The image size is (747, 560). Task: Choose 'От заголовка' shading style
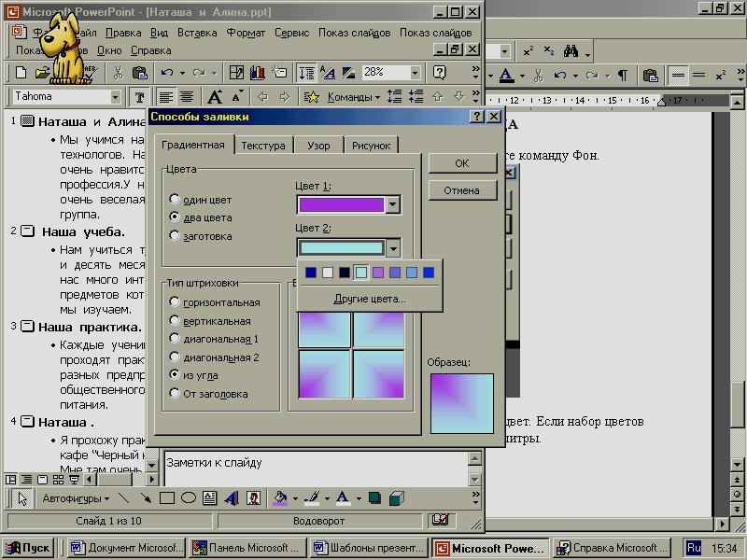click(x=175, y=393)
